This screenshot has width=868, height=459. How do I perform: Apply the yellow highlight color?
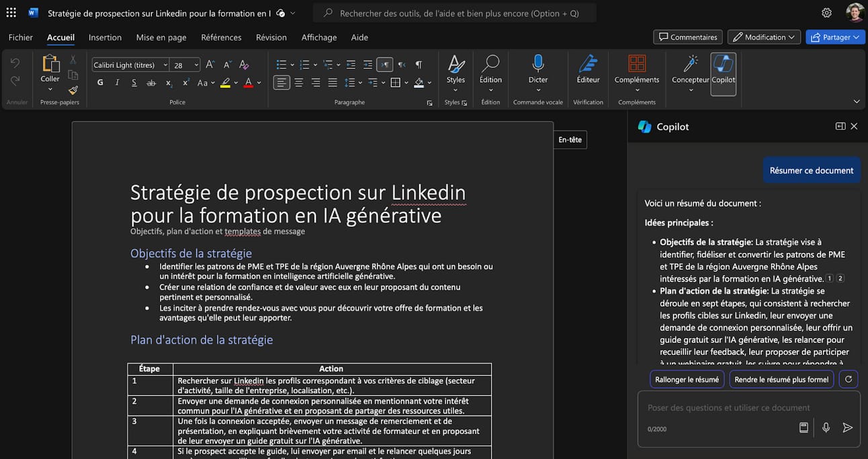click(225, 83)
